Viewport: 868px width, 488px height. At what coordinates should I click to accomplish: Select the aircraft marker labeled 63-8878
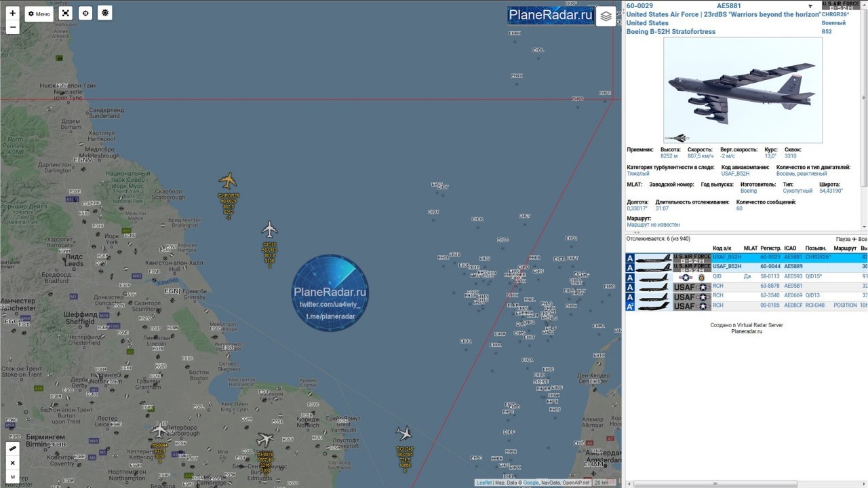click(265, 440)
